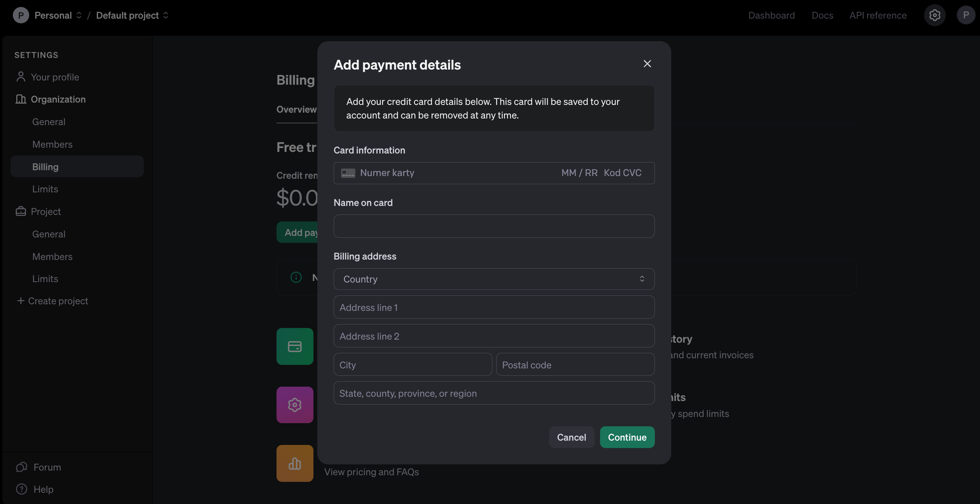Click Your profile in settings sidebar
Image resolution: width=980 pixels, height=504 pixels.
click(x=55, y=77)
